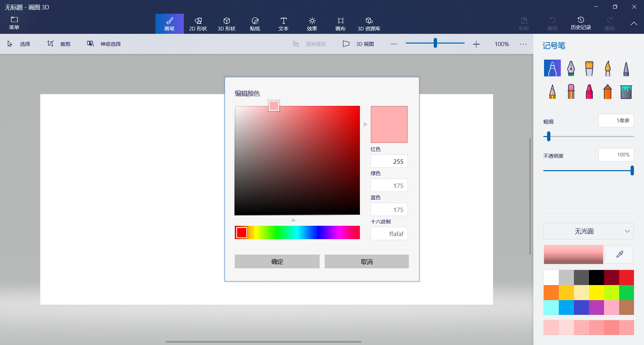This screenshot has width=644, height=345.
Task: Open the 2D 形状 tab
Action: click(198, 24)
